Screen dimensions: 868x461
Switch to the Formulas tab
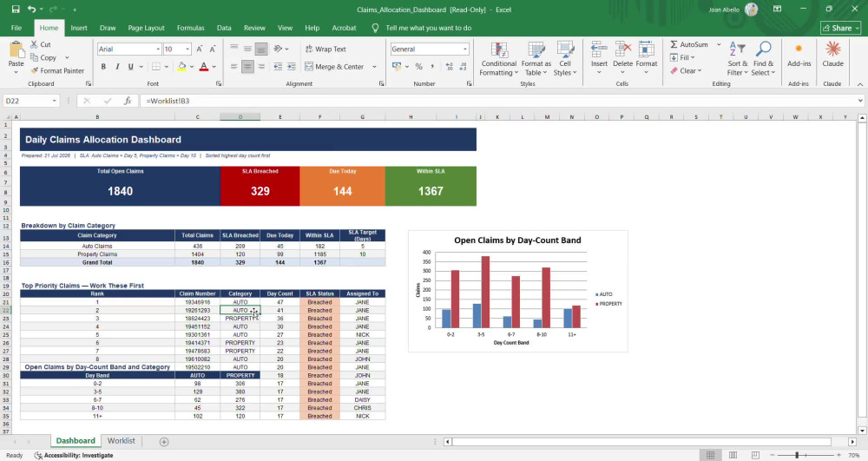(x=190, y=28)
